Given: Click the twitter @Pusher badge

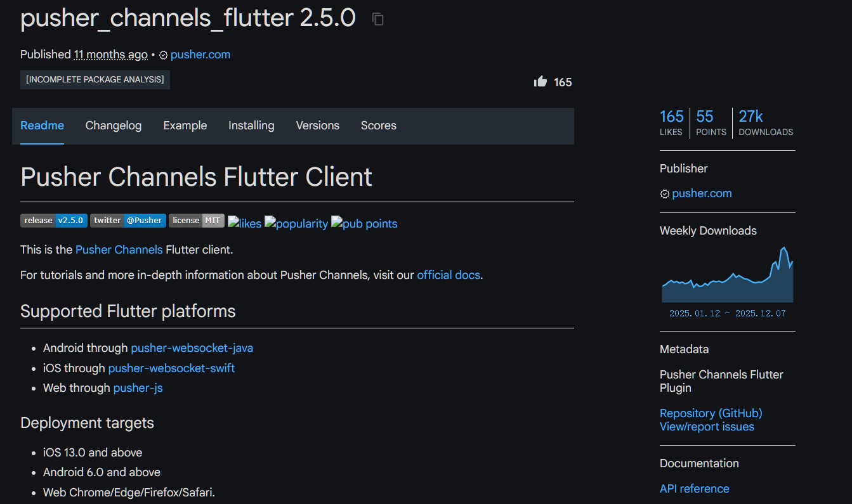Looking at the screenshot, I should (x=128, y=221).
